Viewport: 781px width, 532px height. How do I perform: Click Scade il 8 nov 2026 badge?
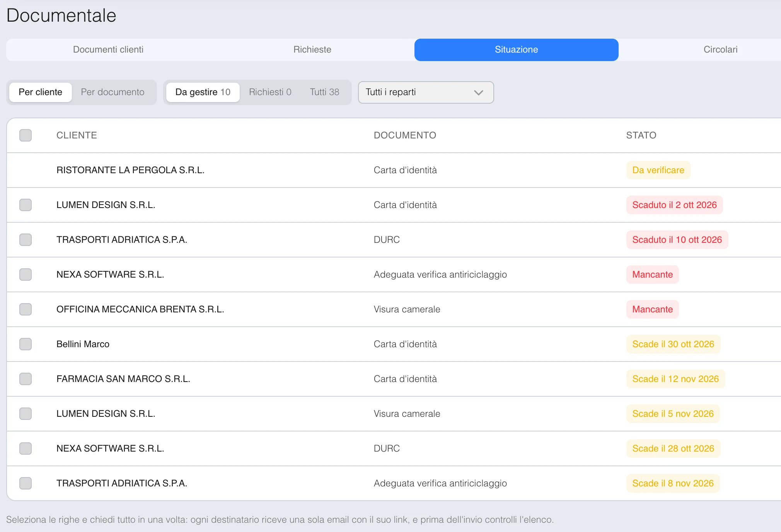[x=673, y=483]
